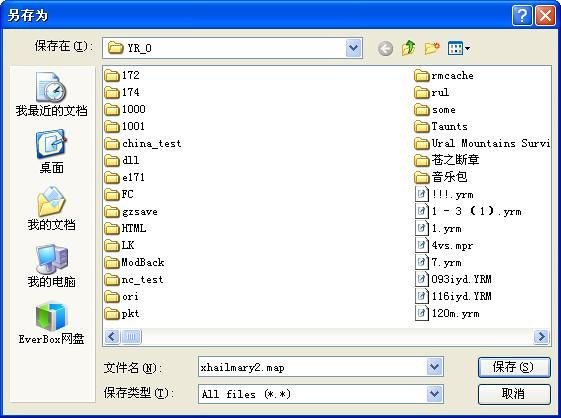Select the rmcache folder
This screenshot has height=418, width=561.
444,76
